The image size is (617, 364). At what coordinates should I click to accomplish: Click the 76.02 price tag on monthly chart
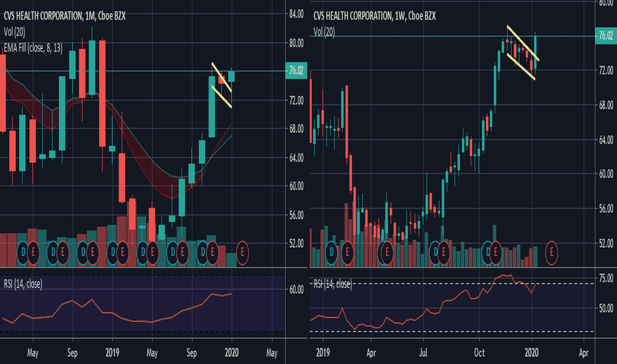[x=296, y=71]
